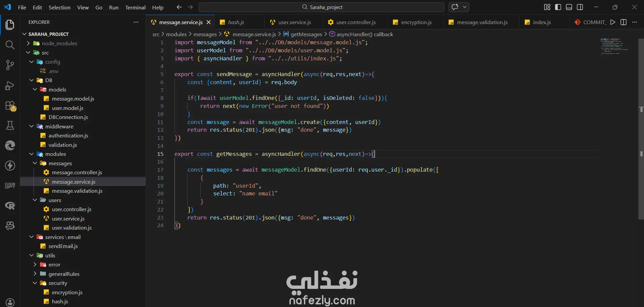644x307 pixels.
Task: Go forward with the navigation arrow
Action: (190, 7)
